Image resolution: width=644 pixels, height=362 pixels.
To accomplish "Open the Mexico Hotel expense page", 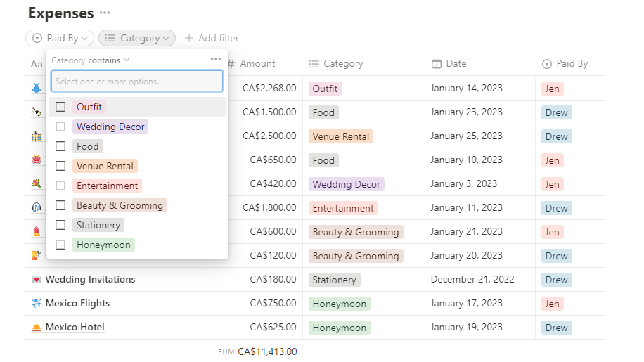I will (75, 328).
